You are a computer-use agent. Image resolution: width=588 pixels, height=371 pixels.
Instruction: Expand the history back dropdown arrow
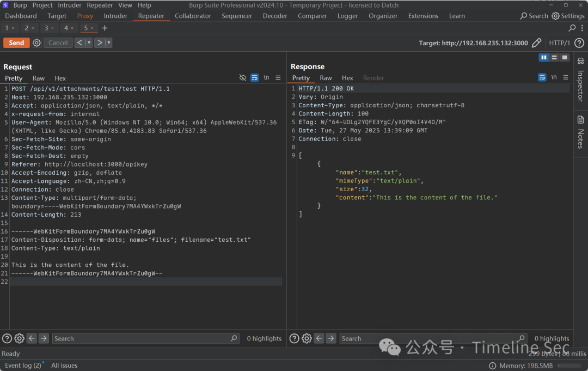pos(88,42)
